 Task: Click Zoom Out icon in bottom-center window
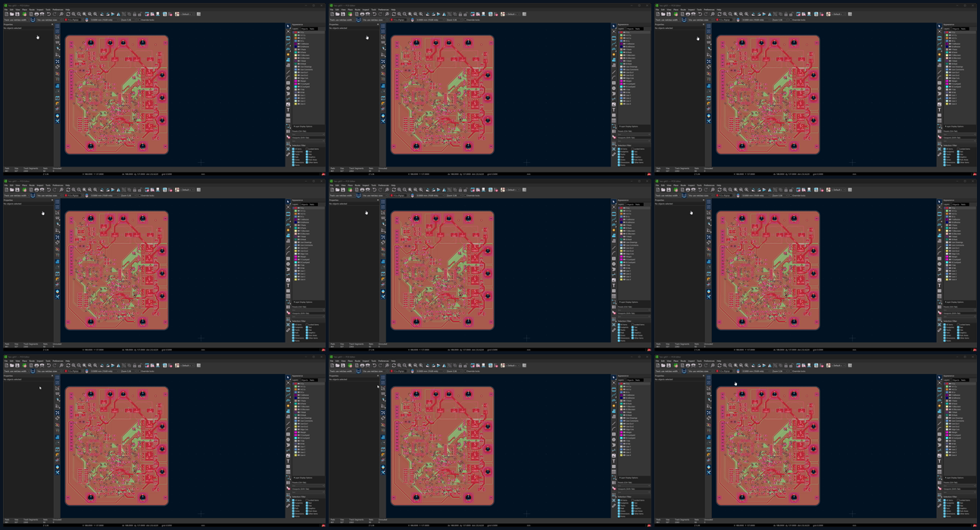[404, 366]
